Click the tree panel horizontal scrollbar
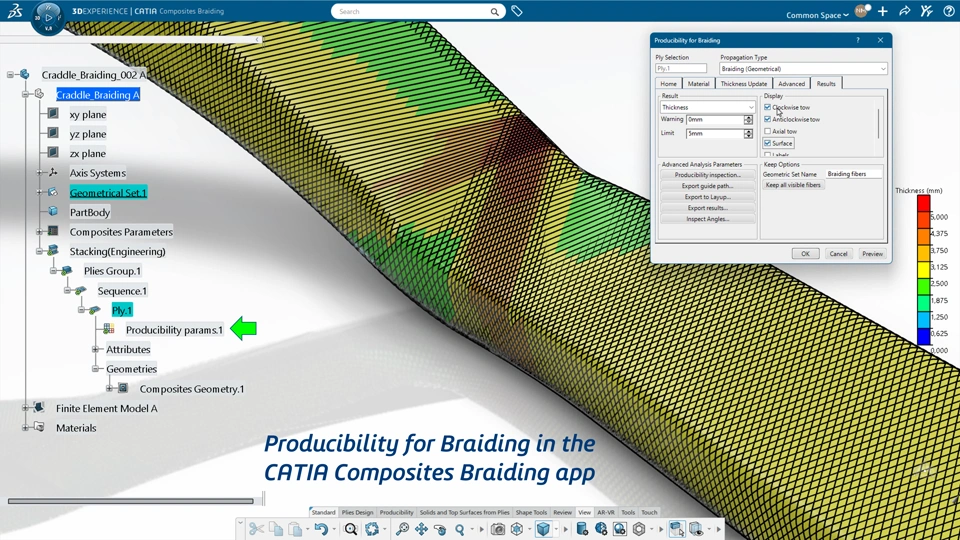 (130, 501)
